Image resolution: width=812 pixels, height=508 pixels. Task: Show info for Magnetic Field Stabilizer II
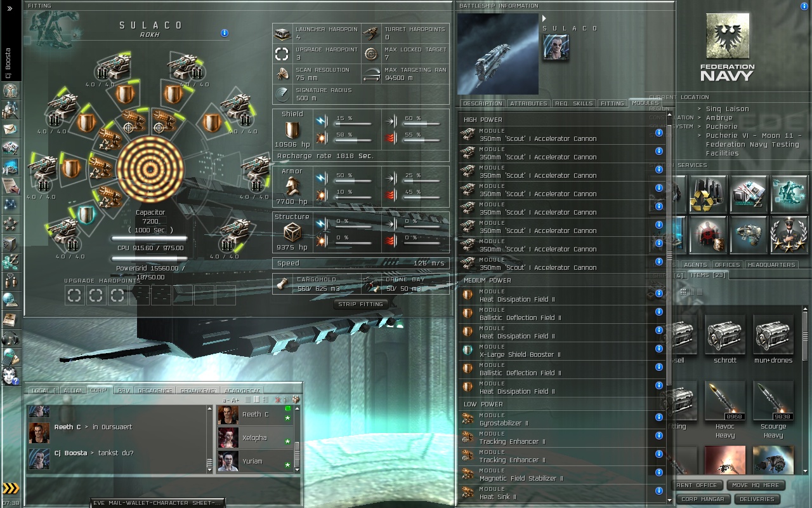[x=659, y=472]
